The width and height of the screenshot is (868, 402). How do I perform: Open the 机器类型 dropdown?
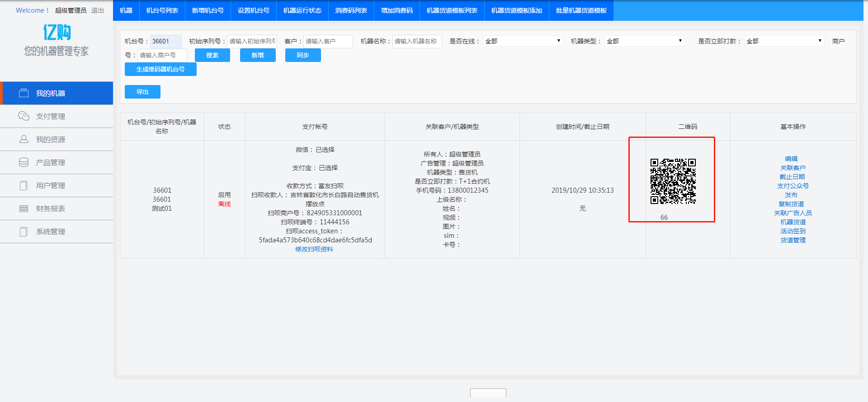644,41
